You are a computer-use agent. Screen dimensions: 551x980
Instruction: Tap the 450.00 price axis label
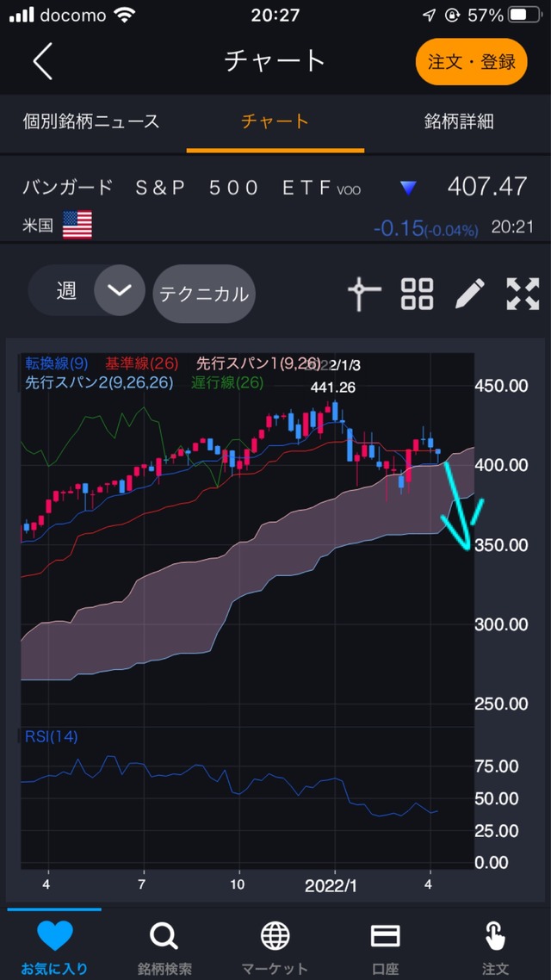tap(502, 386)
